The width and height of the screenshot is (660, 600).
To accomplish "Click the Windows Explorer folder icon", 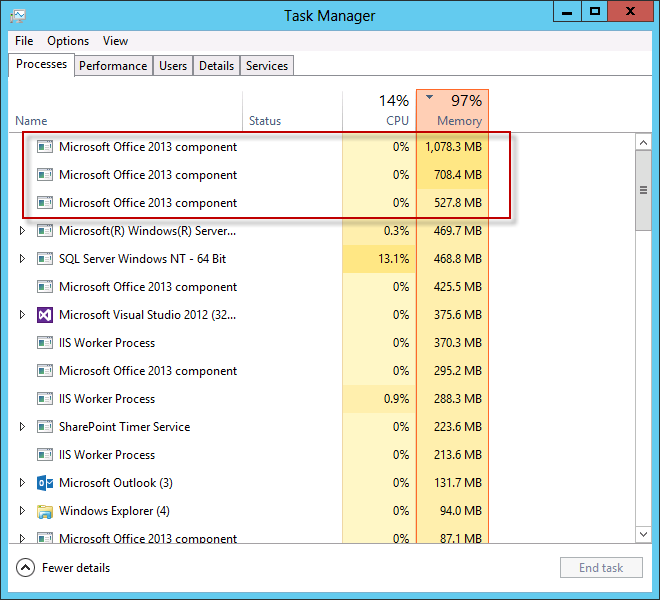I will point(44,511).
